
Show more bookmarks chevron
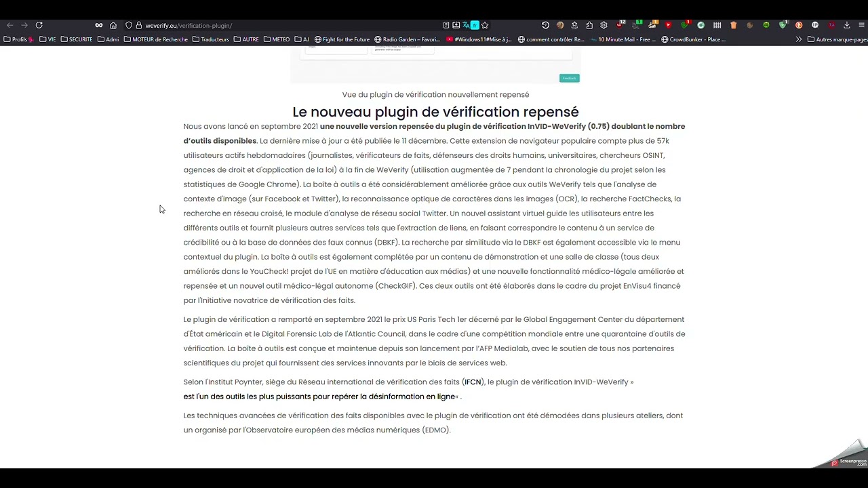click(x=799, y=39)
